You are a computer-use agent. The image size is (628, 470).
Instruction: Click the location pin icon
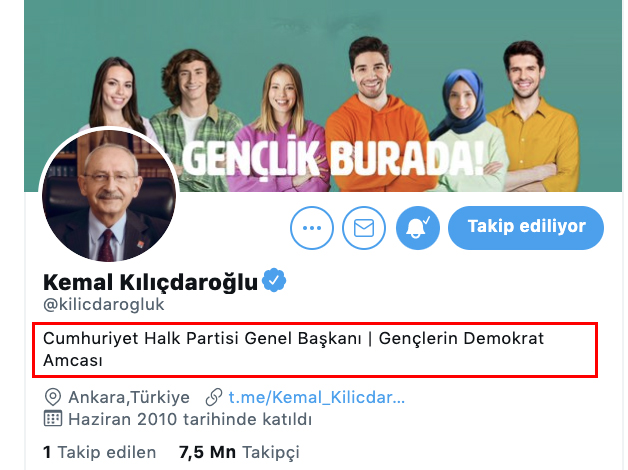pyautogui.click(x=53, y=397)
